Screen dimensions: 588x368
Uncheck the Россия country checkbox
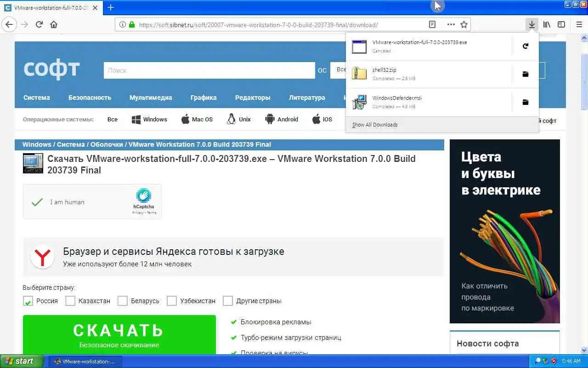pos(28,301)
